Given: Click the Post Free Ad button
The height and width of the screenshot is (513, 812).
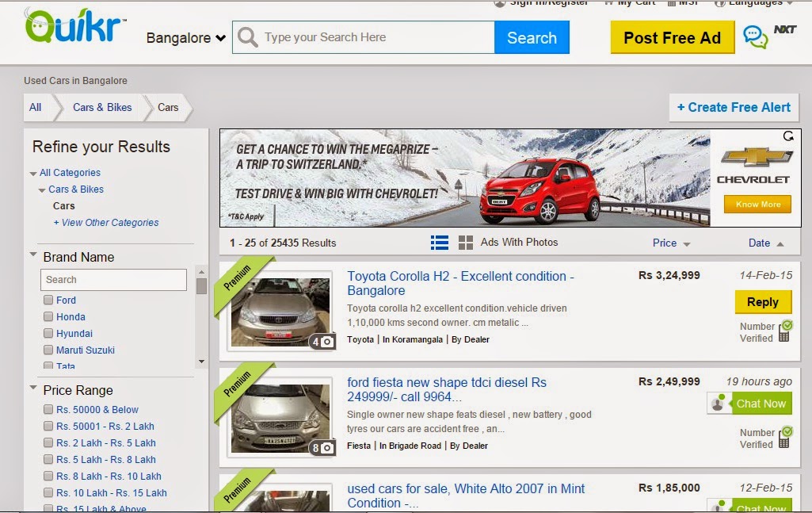Looking at the screenshot, I should point(673,37).
